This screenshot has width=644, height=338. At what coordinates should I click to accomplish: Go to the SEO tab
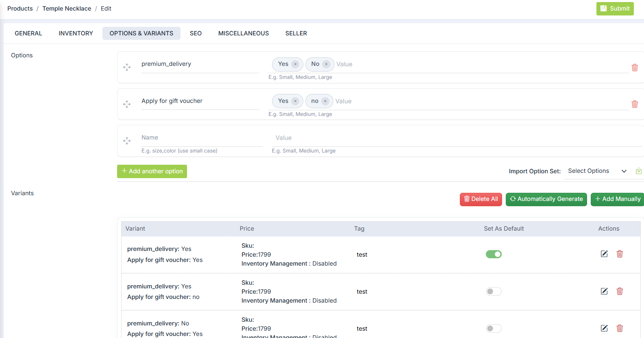point(196,33)
